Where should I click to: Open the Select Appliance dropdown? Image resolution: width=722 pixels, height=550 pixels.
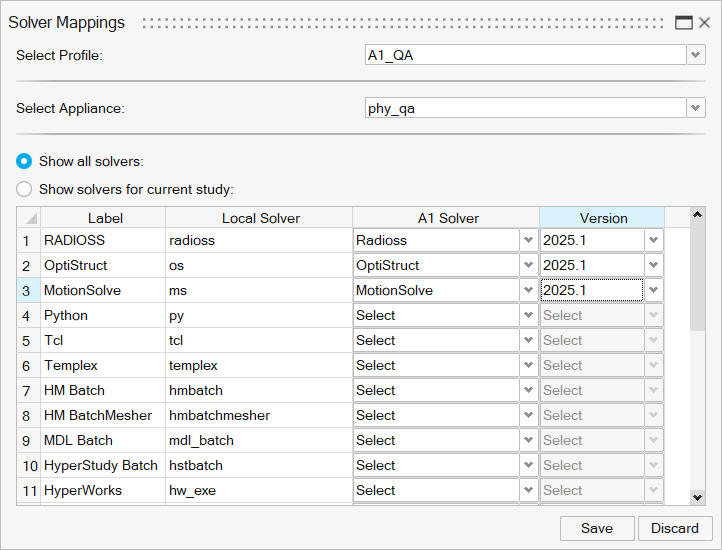pos(696,108)
